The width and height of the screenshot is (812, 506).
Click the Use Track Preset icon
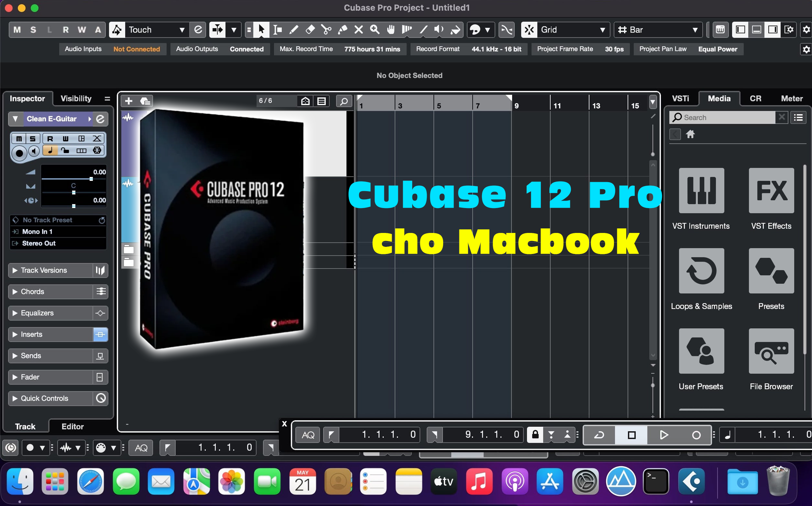[145, 101]
